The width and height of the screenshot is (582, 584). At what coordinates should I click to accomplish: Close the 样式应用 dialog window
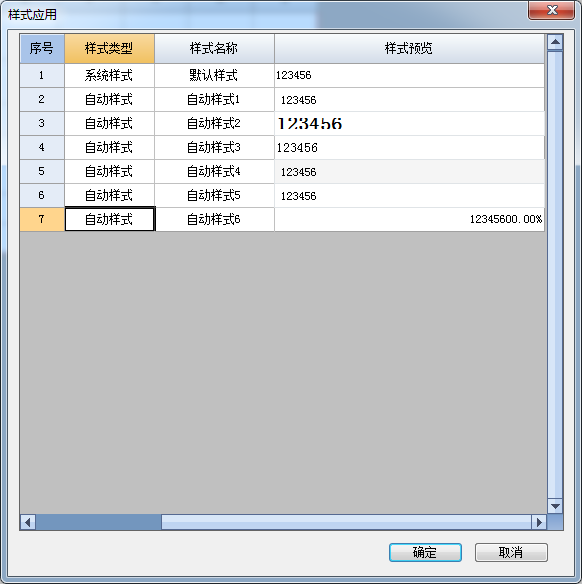(552, 10)
